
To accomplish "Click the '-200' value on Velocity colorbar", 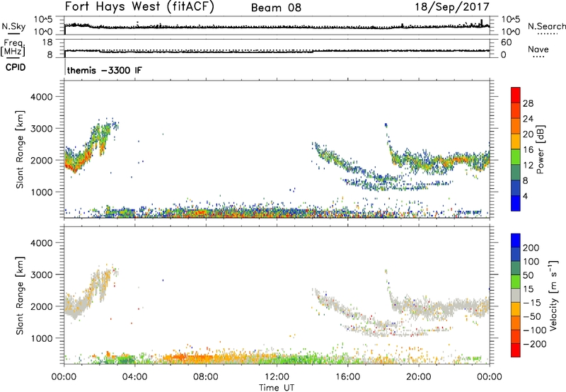I will coord(535,344).
